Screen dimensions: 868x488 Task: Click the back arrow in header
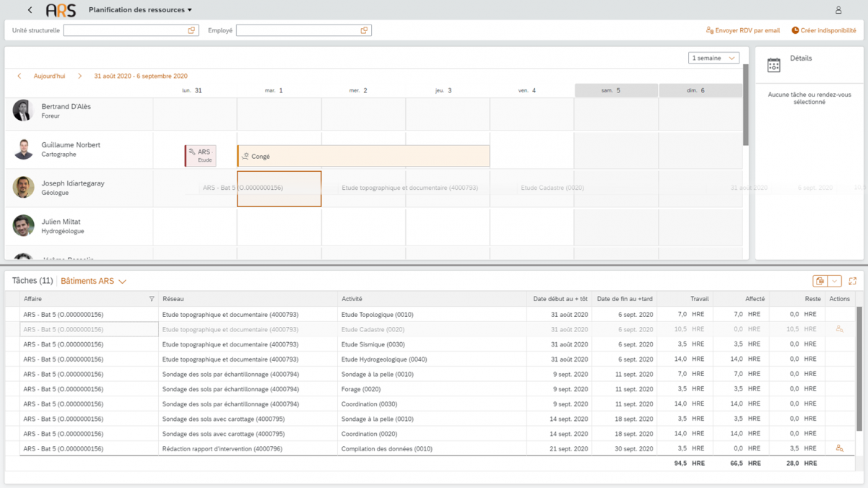(x=30, y=10)
